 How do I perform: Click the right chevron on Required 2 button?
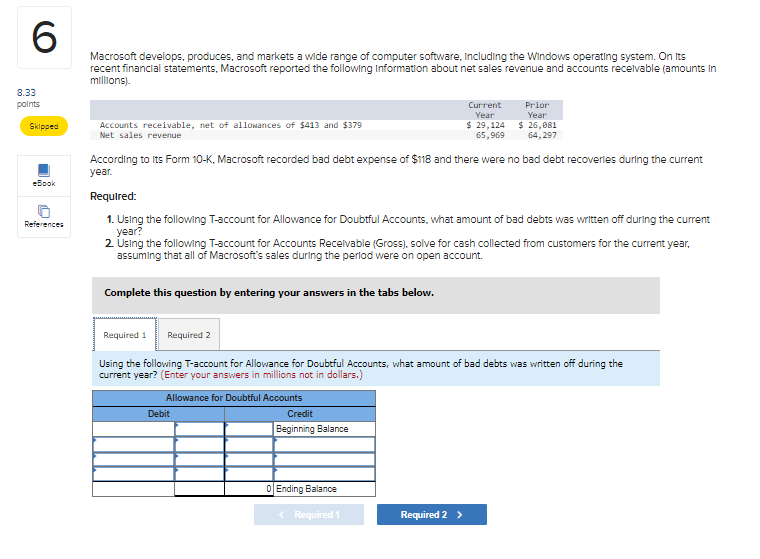point(459,514)
